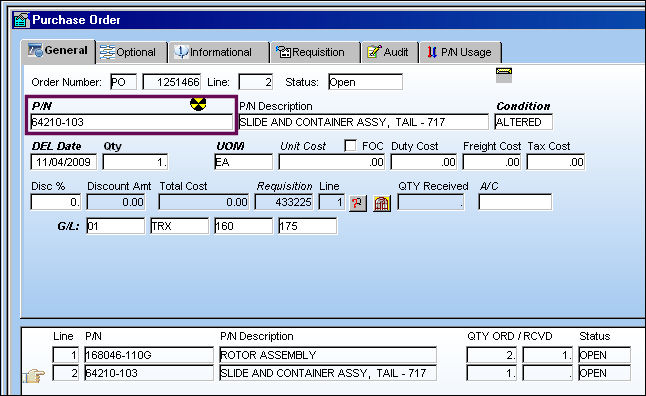646x396 pixels.
Task: Select P/N 168046-110G in the line list
Action: (x=149, y=355)
